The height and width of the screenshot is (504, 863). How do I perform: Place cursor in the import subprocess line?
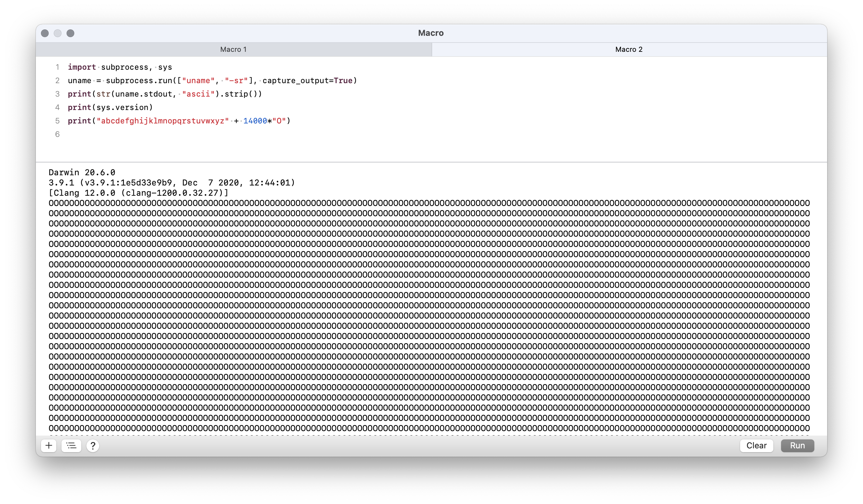click(120, 67)
